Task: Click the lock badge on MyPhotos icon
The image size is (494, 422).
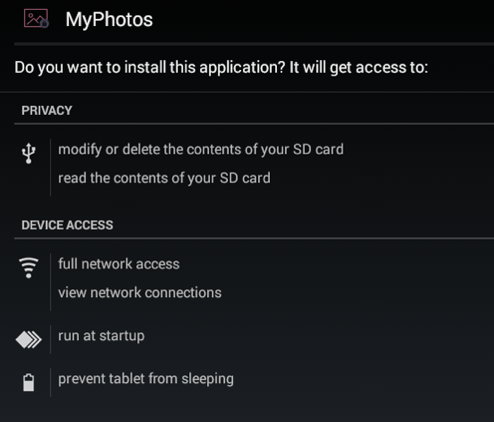Action: 45,24
